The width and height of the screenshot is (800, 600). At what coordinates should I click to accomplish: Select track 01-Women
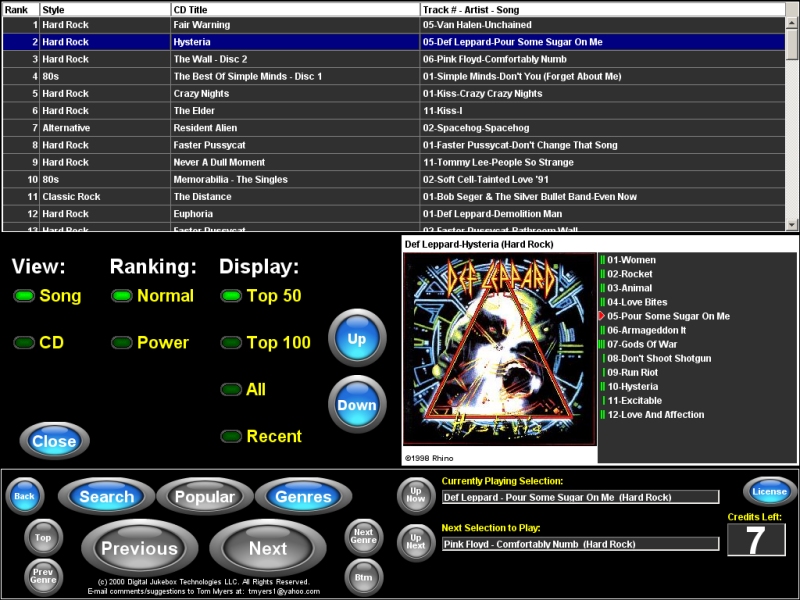631,260
